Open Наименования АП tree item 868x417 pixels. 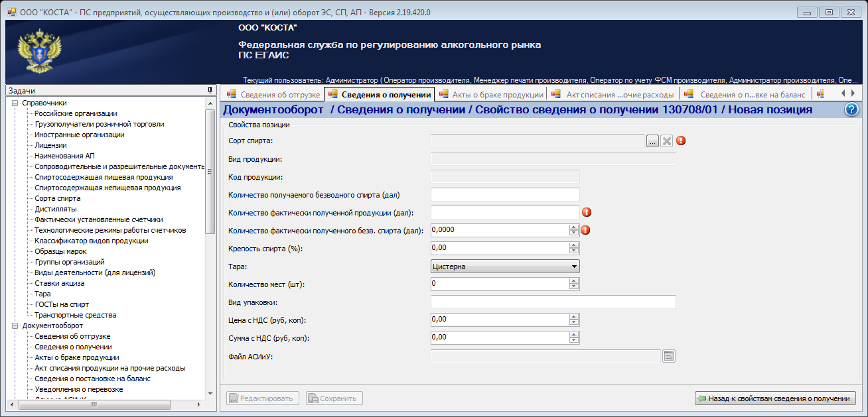(x=65, y=156)
